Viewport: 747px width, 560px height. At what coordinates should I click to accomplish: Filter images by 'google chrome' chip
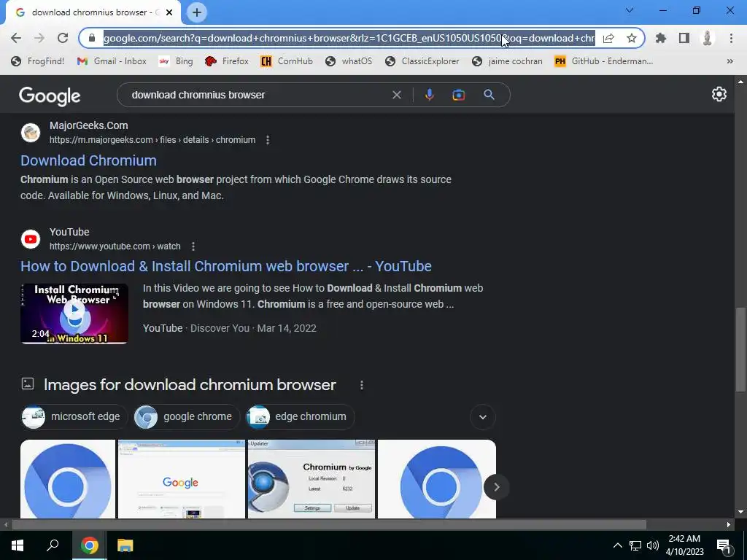(x=186, y=416)
